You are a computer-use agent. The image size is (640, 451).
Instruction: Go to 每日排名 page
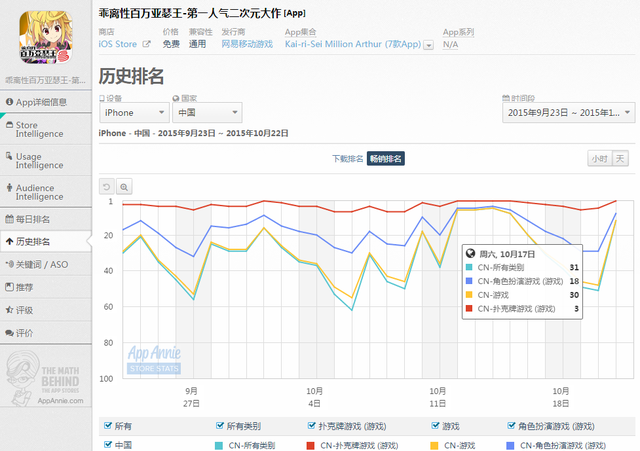[x=46, y=219]
